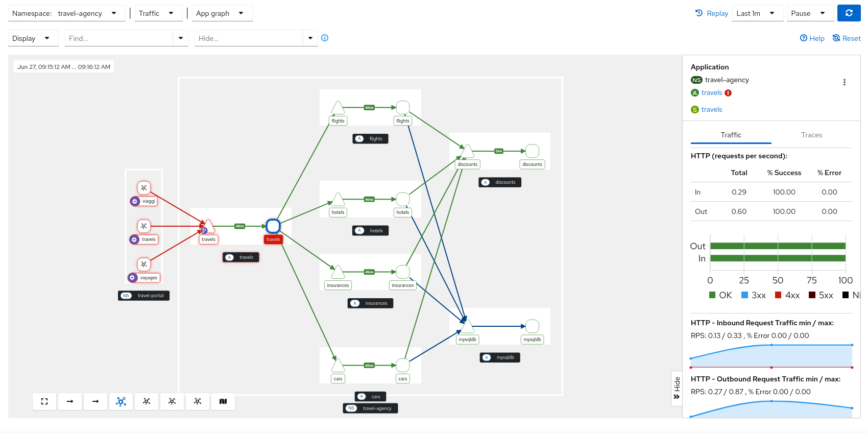Image resolution: width=868 pixels, height=433 pixels.
Task: Select the Traffic tab in side panel
Action: click(x=731, y=135)
